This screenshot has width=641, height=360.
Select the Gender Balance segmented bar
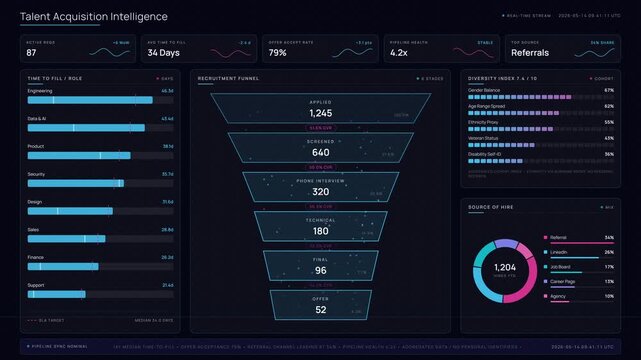click(541, 97)
